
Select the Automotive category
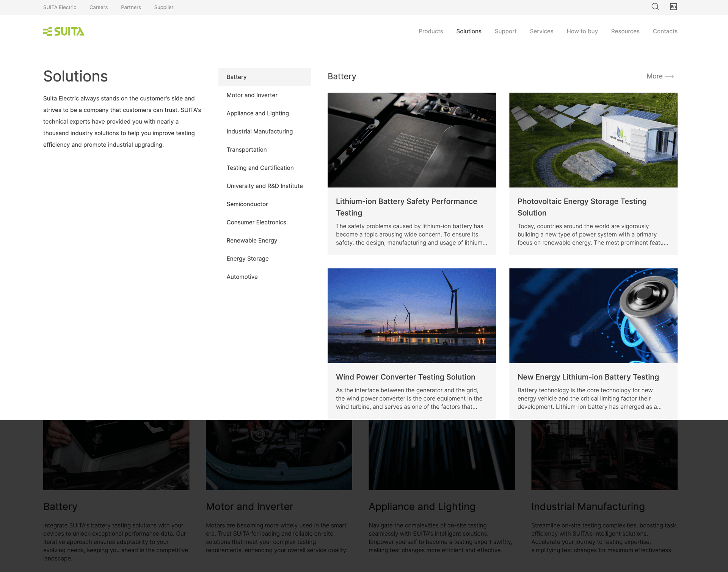(265, 277)
